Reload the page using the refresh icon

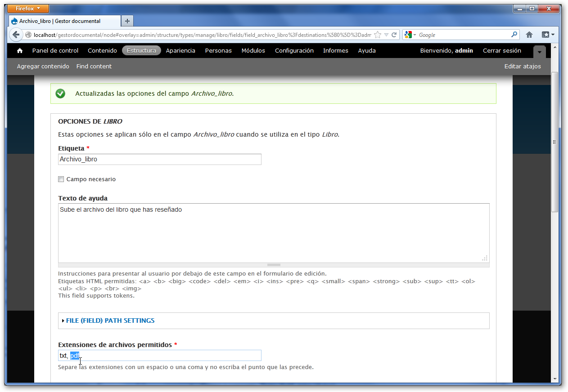pos(394,35)
